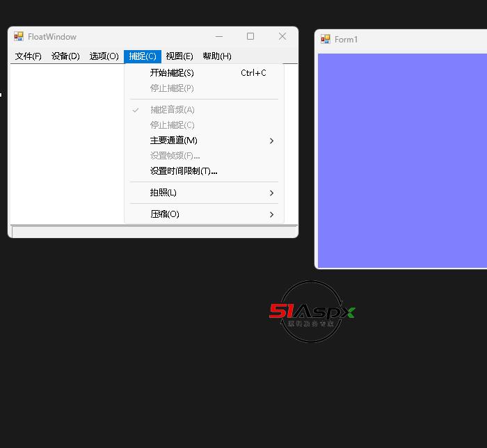Open the 视图(E) menu
This screenshot has height=448, width=487.
179,56
